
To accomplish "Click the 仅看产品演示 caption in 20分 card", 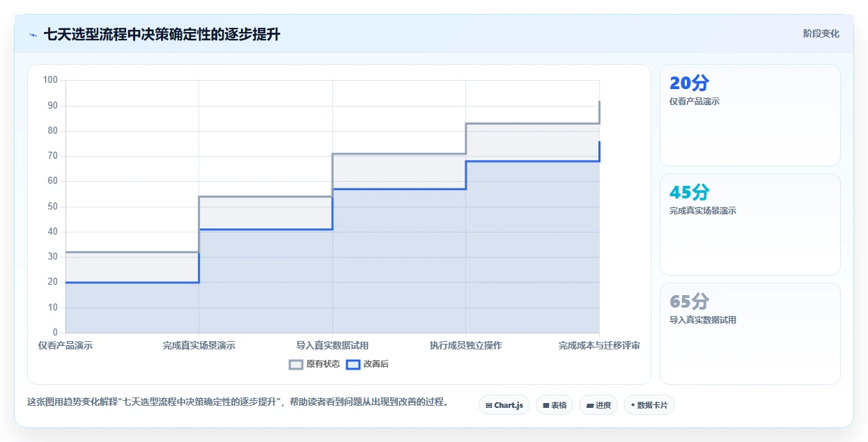I will (695, 102).
